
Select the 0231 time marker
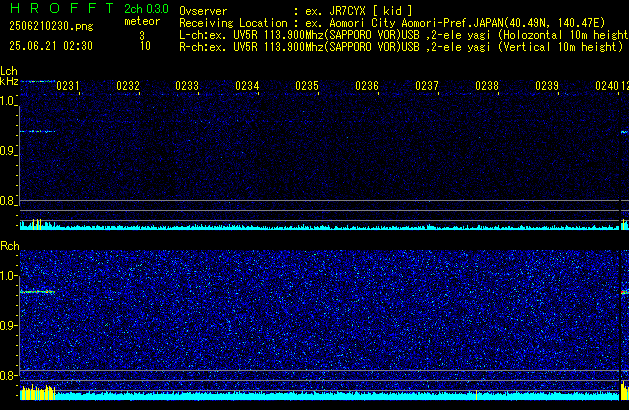pyautogui.click(x=68, y=86)
